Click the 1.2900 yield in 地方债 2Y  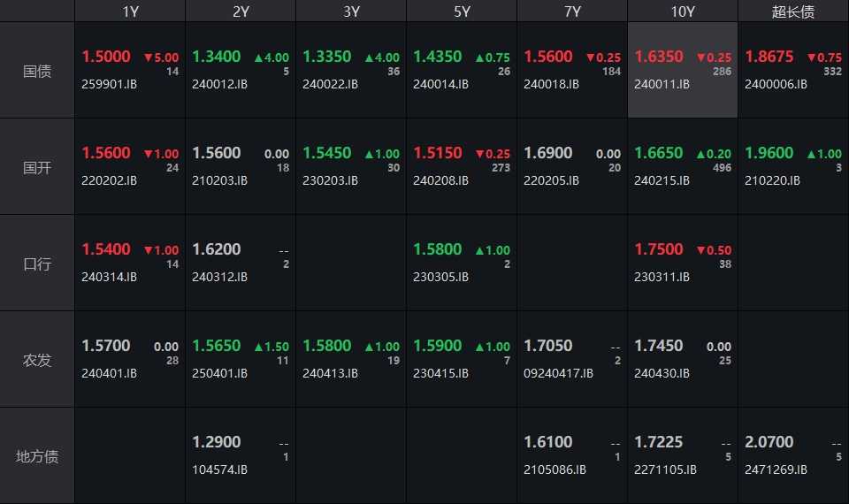(217, 442)
